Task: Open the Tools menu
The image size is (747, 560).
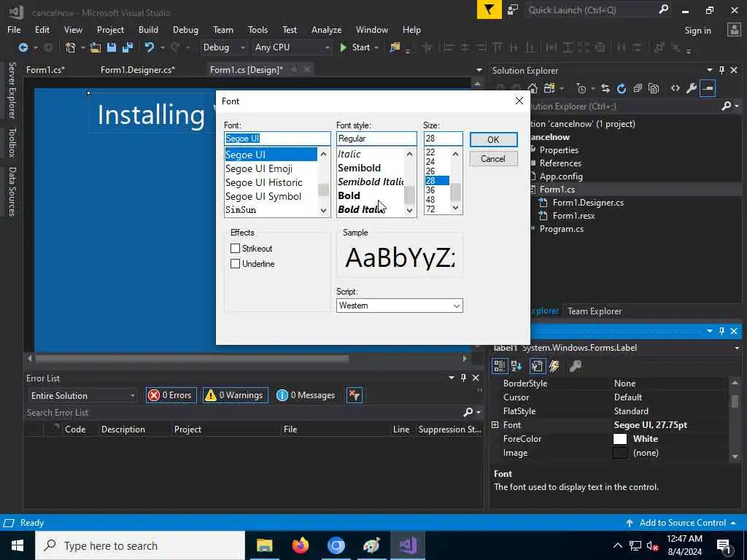Action: click(258, 29)
